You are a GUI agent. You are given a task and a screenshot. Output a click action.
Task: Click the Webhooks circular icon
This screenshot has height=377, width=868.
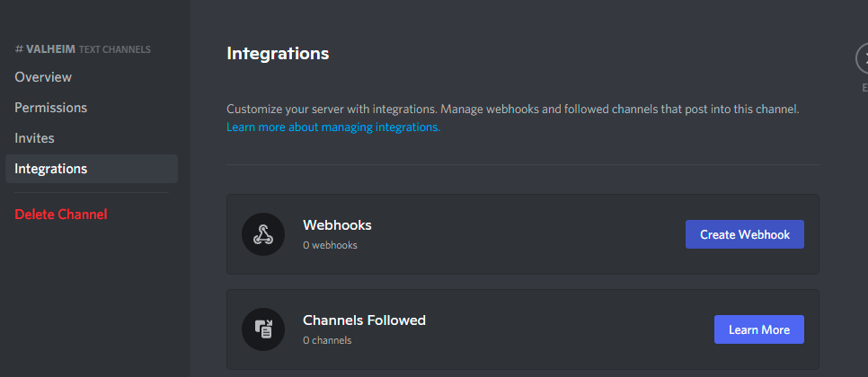point(262,234)
